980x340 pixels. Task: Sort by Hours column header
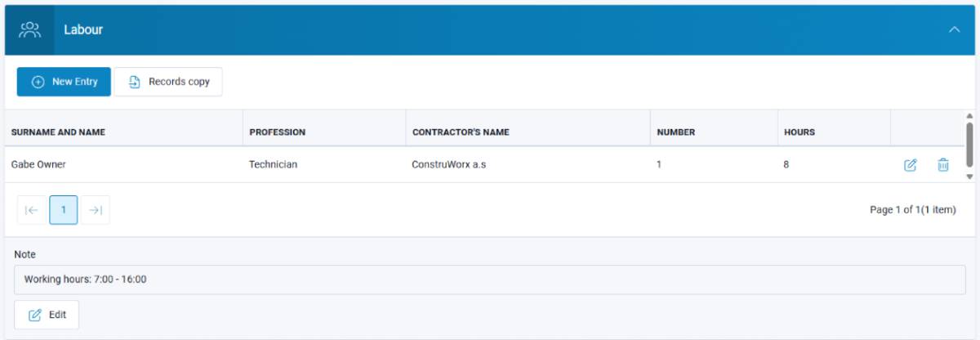pos(799,132)
